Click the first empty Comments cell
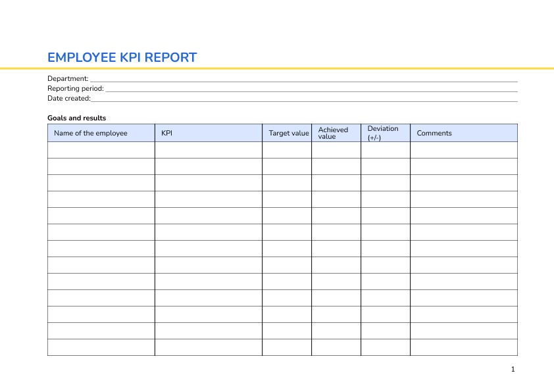 [x=463, y=150]
